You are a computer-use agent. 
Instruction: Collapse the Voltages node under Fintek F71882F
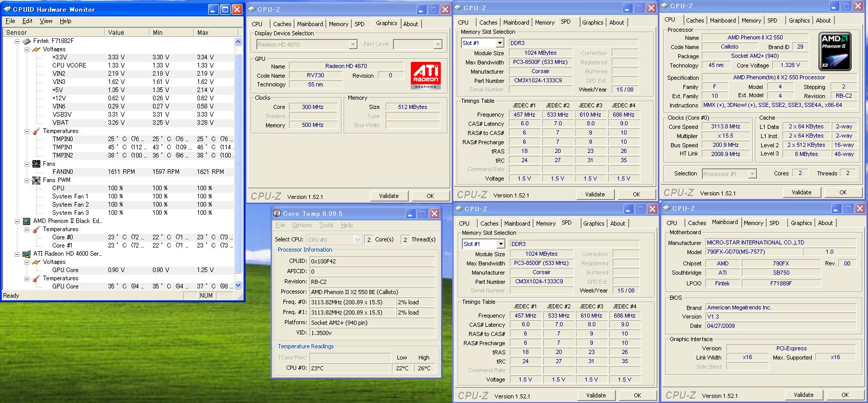(x=27, y=49)
